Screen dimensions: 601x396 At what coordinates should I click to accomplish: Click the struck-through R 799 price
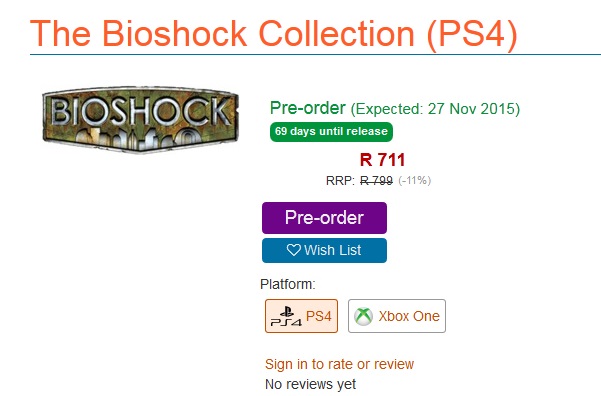(x=376, y=180)
